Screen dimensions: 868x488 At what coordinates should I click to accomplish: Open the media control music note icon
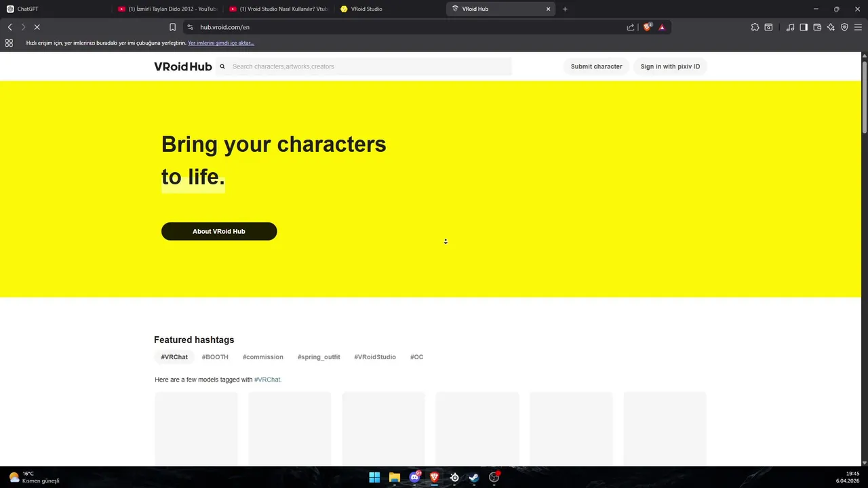(x=790, y=27)
